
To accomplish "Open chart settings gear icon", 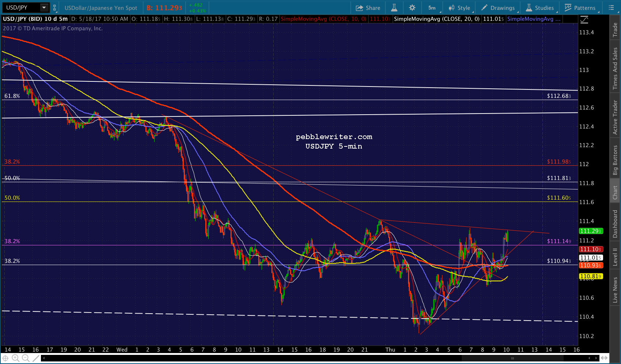I will tap(412, 8).
